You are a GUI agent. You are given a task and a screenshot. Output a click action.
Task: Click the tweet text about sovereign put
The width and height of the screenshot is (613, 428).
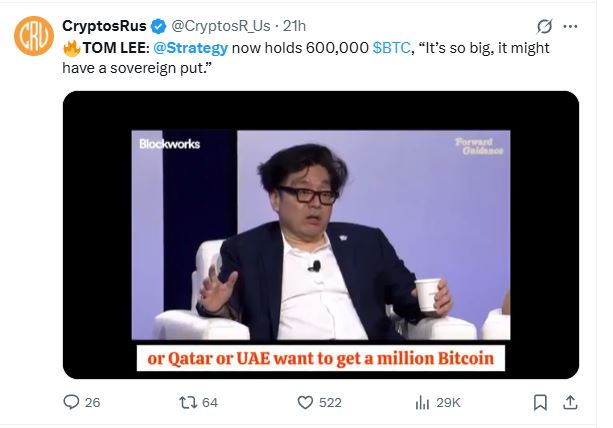(306, 58)
